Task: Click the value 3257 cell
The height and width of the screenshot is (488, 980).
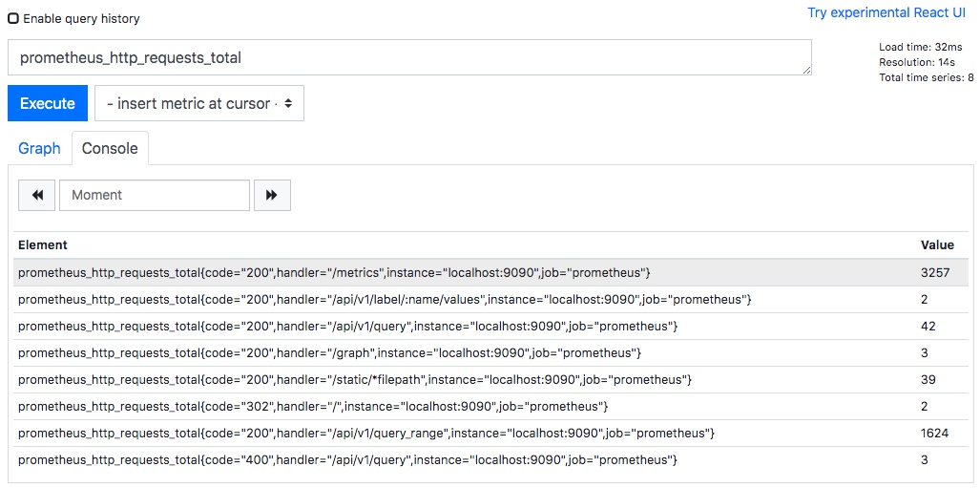Action: (934, 273)
